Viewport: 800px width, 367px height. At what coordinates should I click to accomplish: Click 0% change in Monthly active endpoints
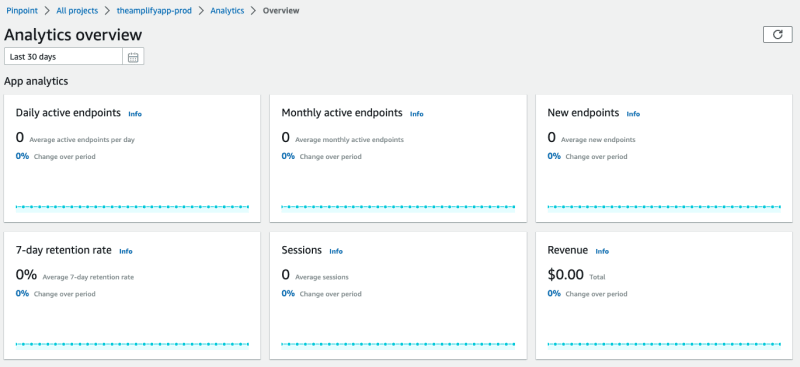coord(288,156)
